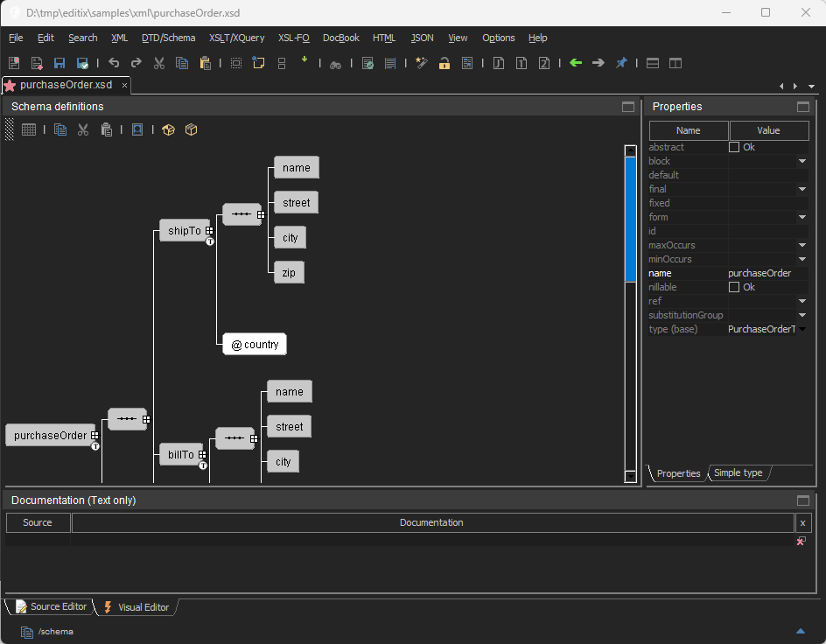Collapse the shipTo element node
Screen dimensions: 826x644
209,231
